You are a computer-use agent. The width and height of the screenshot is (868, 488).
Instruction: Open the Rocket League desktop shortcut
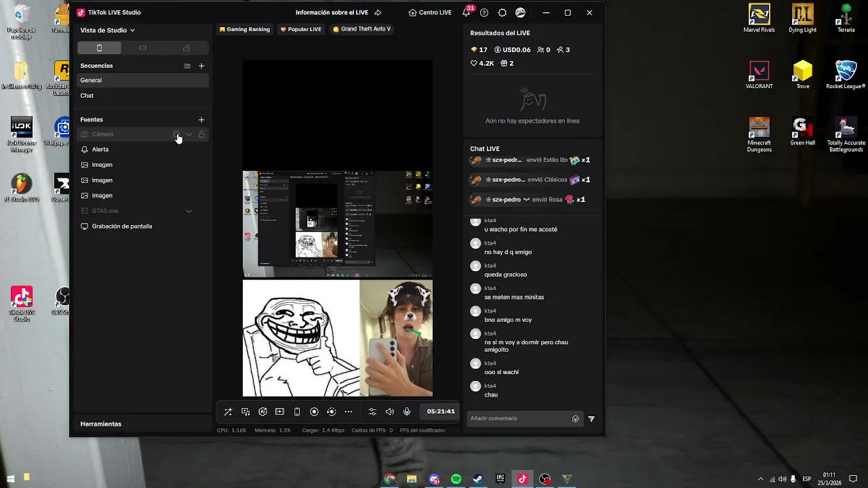click(x=846, y=75)
